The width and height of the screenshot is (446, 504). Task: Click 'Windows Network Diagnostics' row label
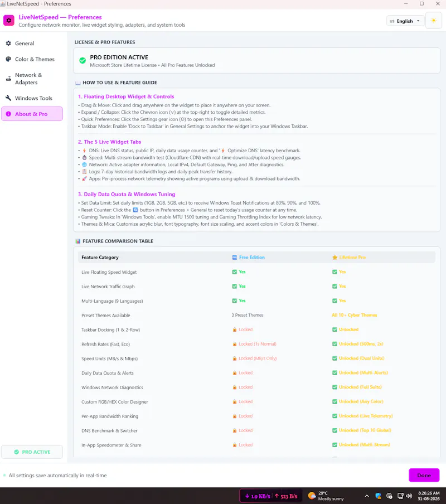[112, 387]
